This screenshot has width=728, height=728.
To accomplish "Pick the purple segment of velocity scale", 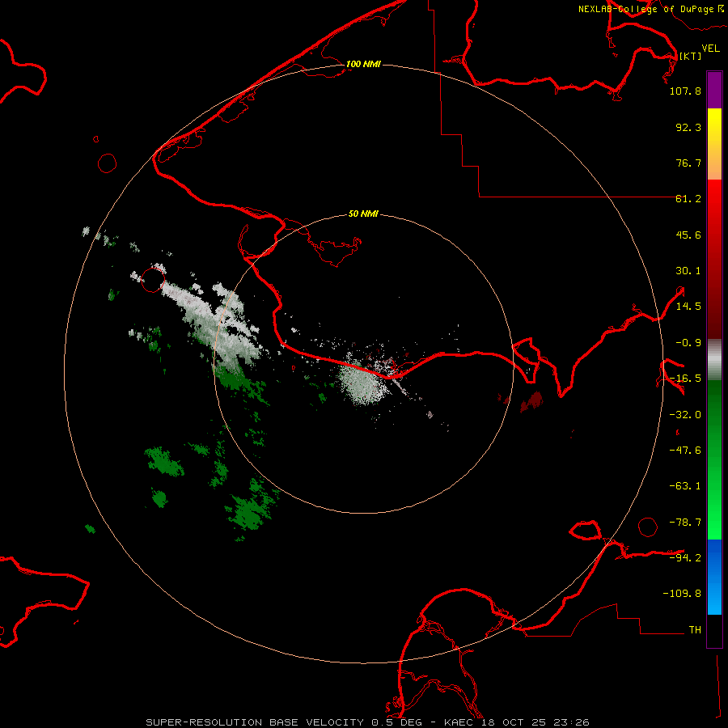I will pyautogui.click(x=714, y=91).
